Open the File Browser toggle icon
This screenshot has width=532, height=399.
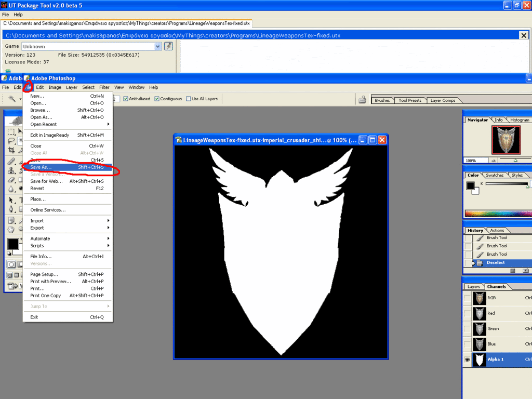(x=362, y=100)
